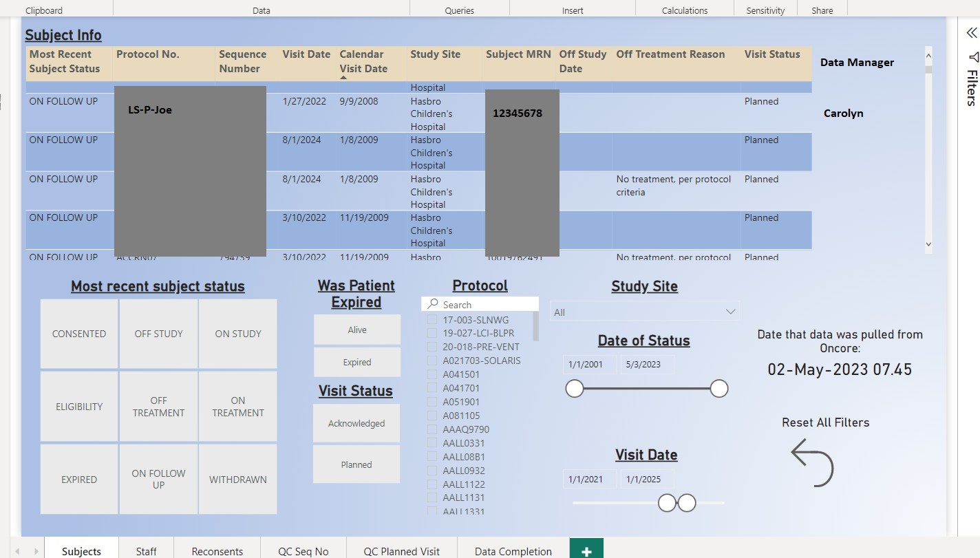Sort by the Off Treatment Reason column header

coord(670,54)
